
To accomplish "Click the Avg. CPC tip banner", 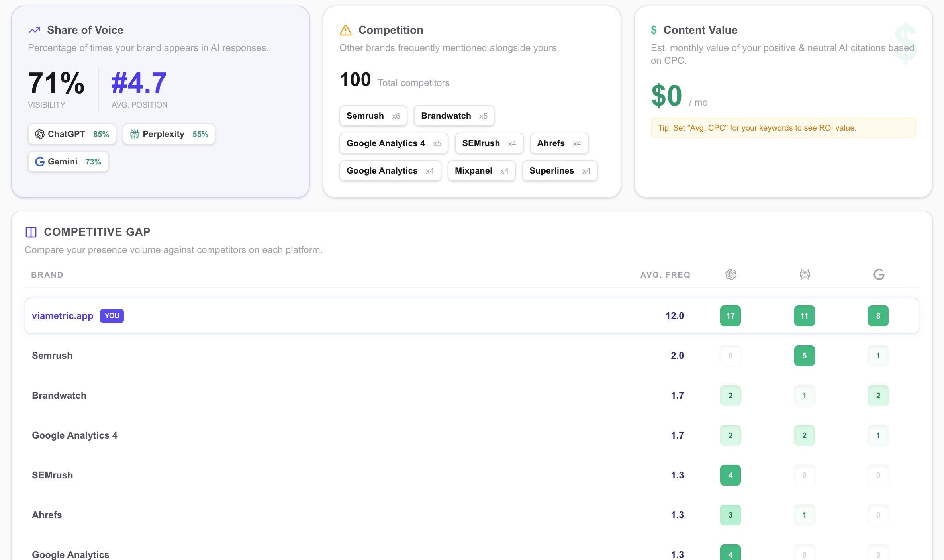I will point(783,128).
